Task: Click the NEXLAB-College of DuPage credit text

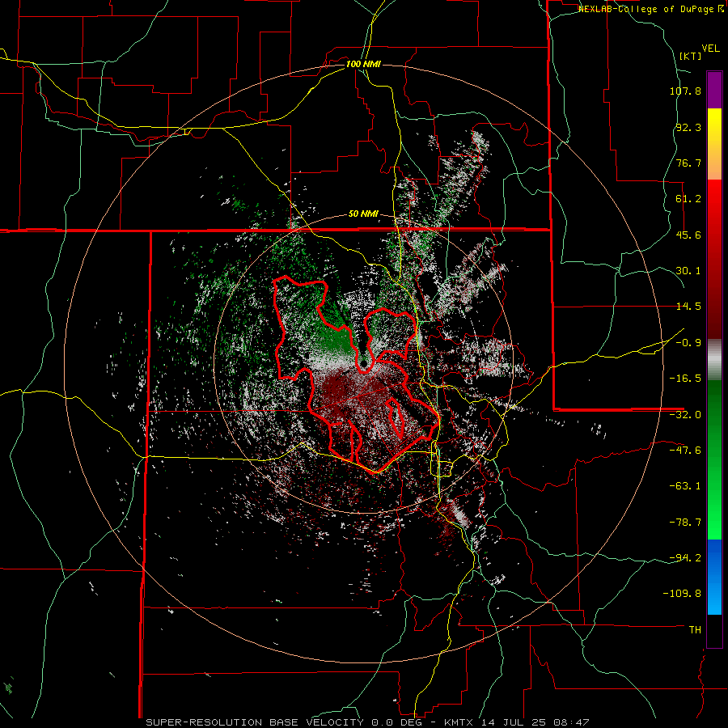Action: tap(650, 9)
